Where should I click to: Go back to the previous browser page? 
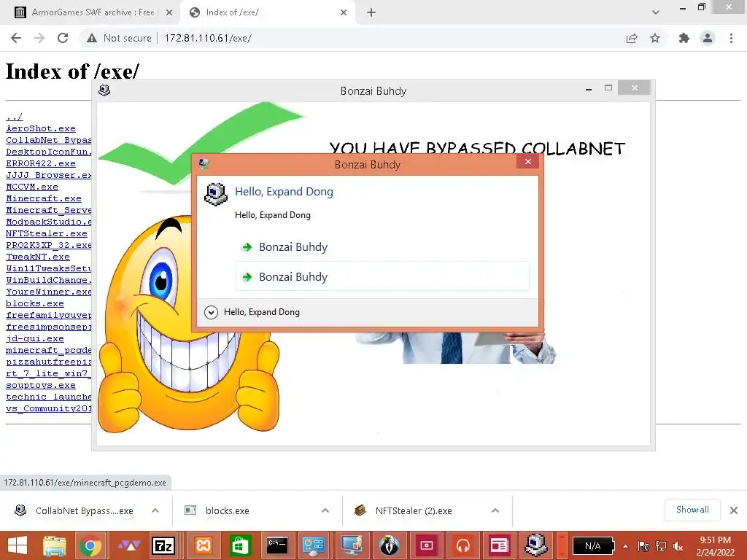pyautogui.click(x=16, y=38)
